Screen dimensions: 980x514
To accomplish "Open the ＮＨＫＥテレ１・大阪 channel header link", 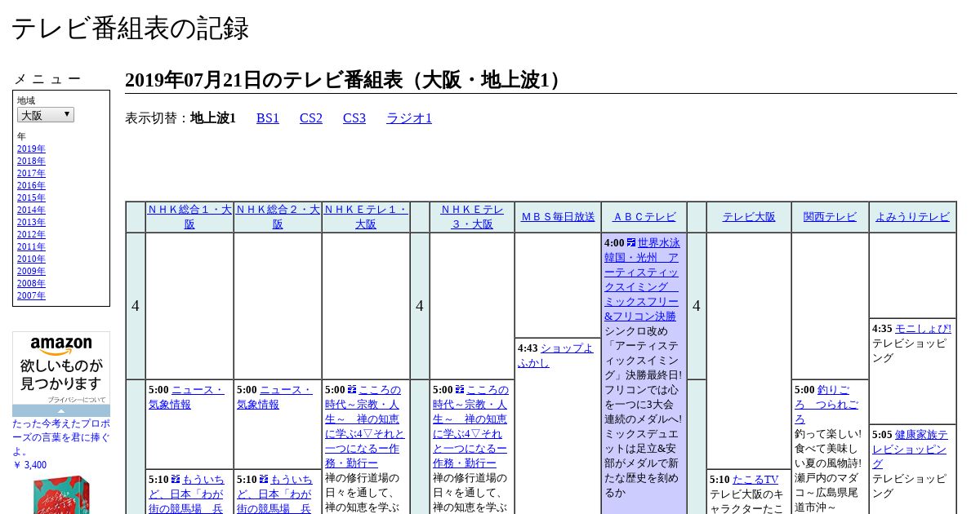I will [366, 217].
